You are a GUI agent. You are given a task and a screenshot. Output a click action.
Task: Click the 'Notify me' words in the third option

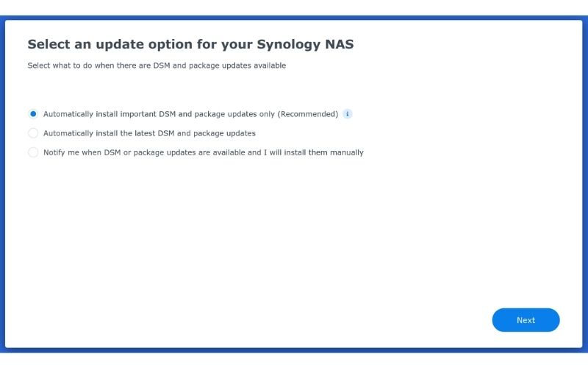pos(62,152)
